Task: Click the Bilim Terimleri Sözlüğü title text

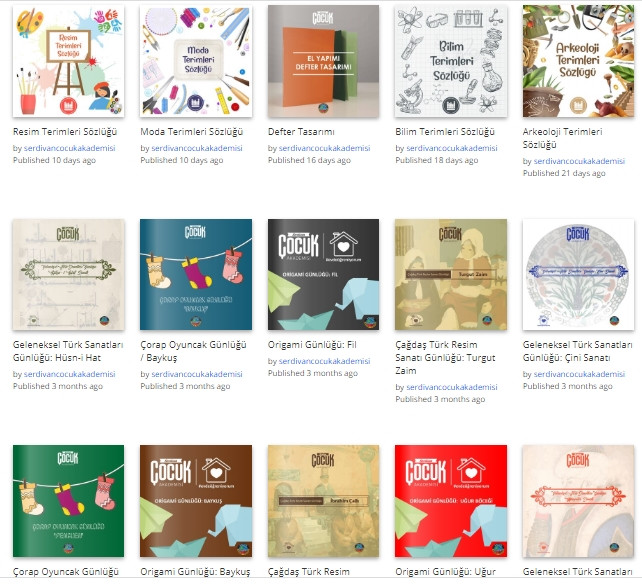Action: tap(445, 132)
